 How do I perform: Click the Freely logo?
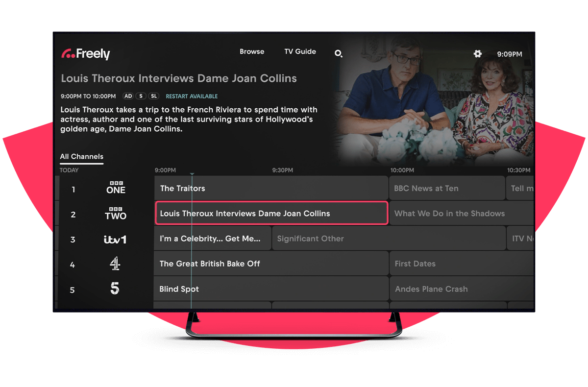86,54
